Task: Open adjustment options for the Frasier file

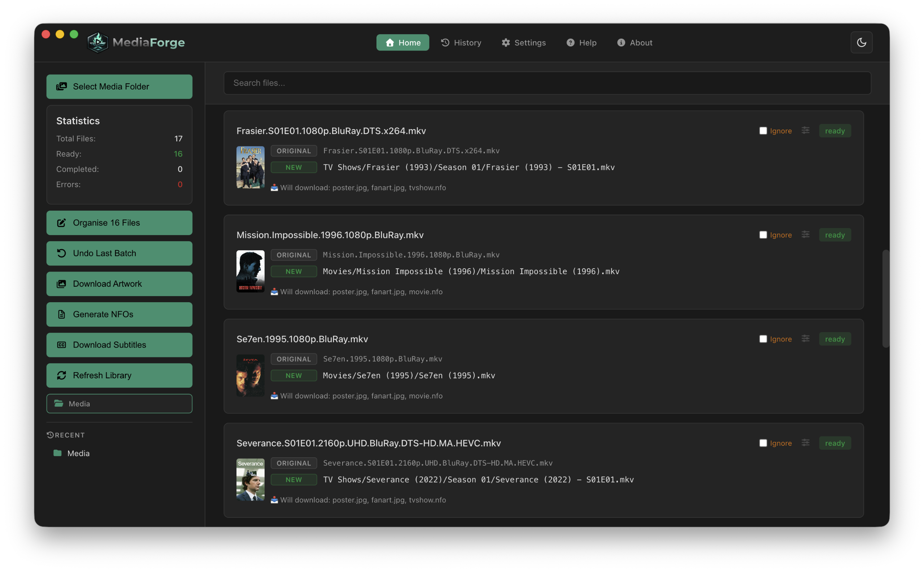Action: click(806, 131)
